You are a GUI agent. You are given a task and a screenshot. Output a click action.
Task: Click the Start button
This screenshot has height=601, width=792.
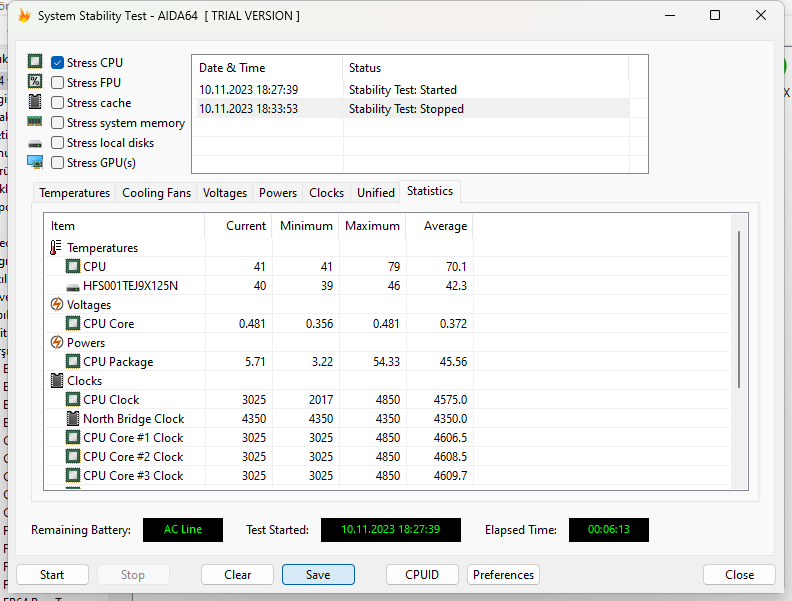52,575
